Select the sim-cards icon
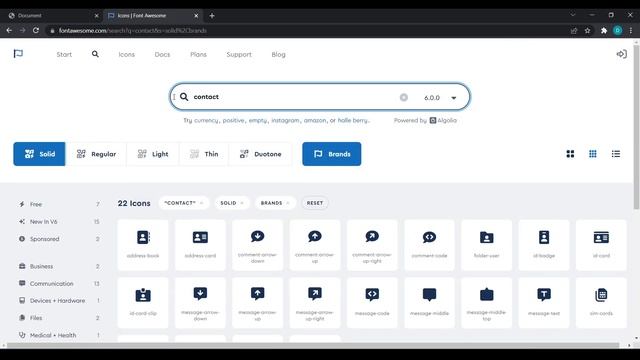This screenshot has height=360, width=640. pyautogui.click(x=601, y=303)
